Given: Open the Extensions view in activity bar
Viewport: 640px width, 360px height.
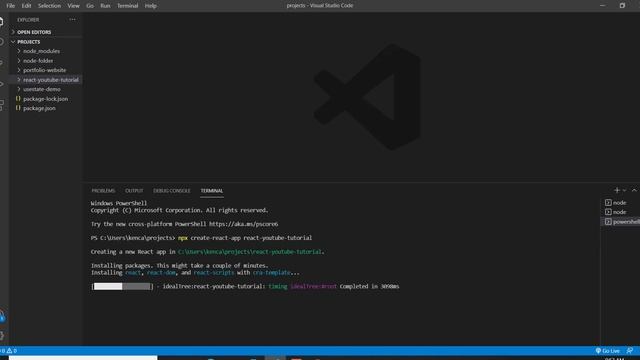Looking at the screenshot, I should point(2,104).
